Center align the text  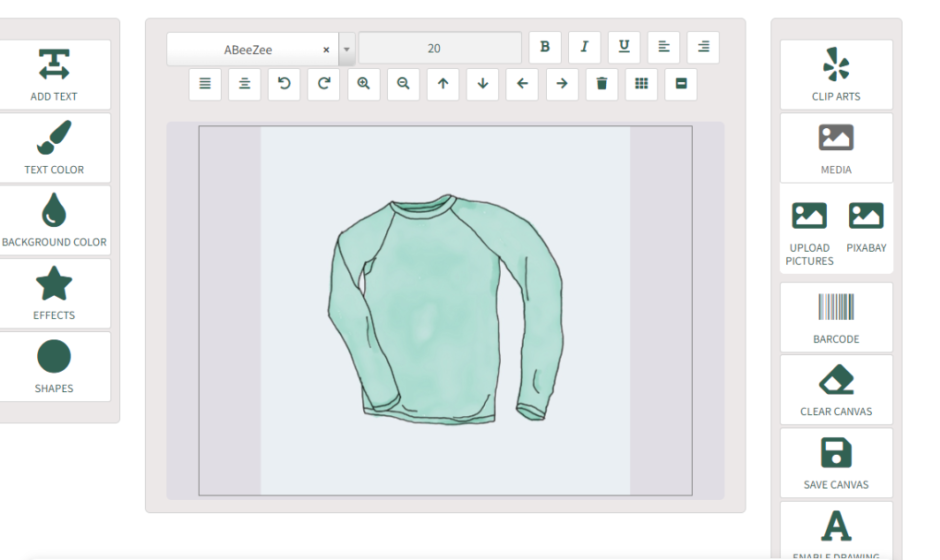pos(245,84)
